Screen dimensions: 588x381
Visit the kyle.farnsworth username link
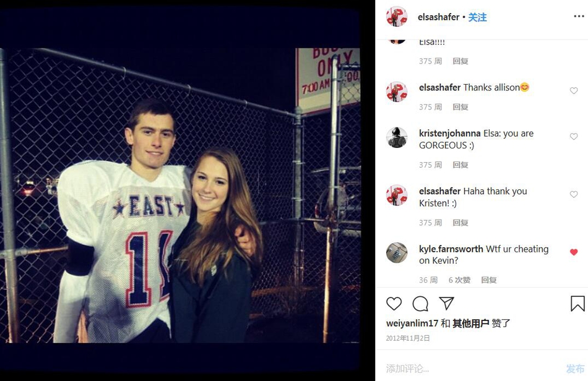point(451,249)
